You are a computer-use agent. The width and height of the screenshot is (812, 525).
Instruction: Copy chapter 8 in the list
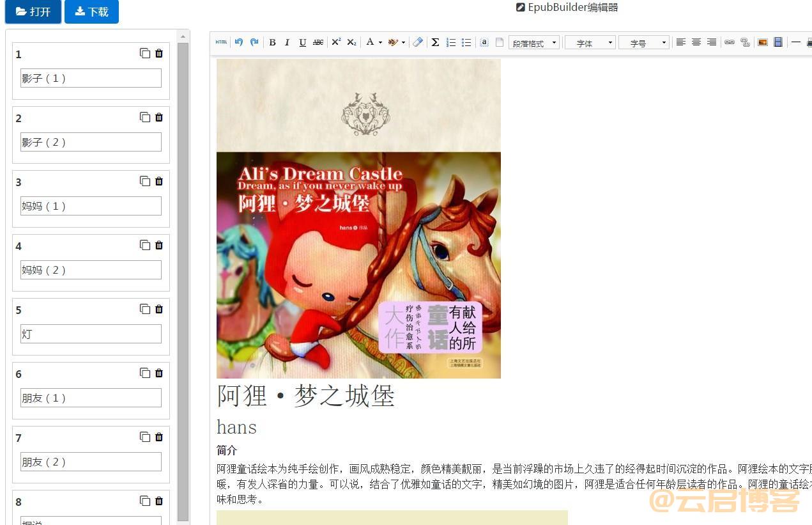(145, 501)
